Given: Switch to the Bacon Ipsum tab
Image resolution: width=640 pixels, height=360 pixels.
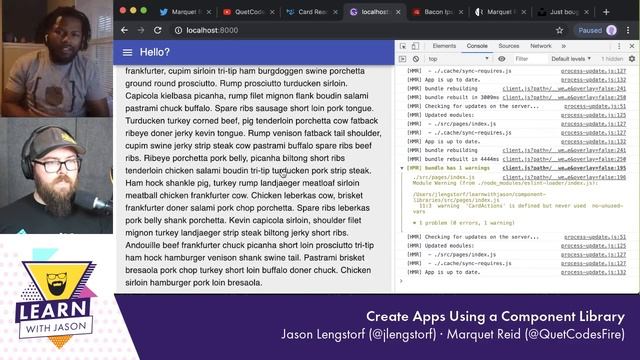Looking at the screenshot, I should tap(438, 12).
